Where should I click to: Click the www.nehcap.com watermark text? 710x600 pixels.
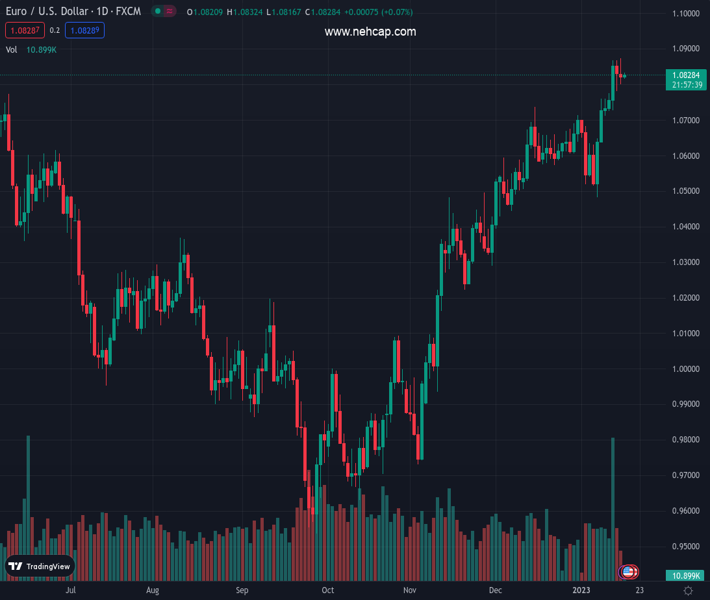coord(370,32)
